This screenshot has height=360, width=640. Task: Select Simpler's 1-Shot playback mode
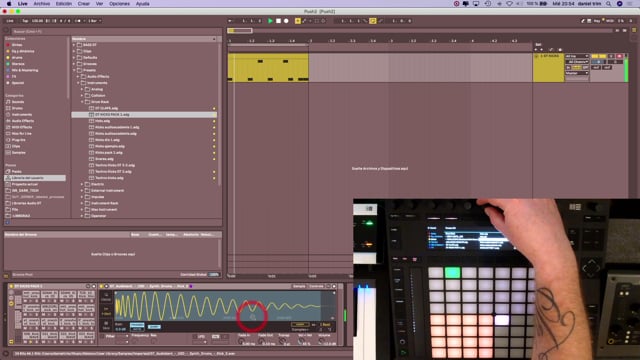tap(106, 312)
